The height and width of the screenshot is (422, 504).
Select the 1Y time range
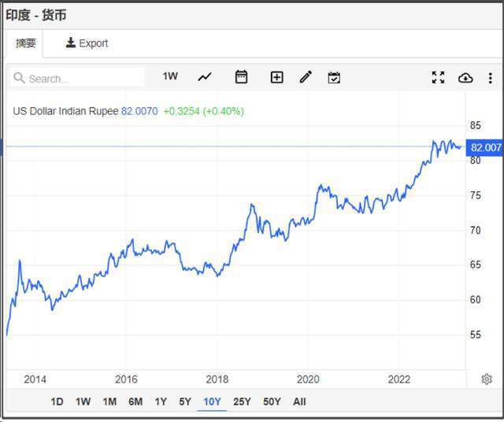click(161, 402)
